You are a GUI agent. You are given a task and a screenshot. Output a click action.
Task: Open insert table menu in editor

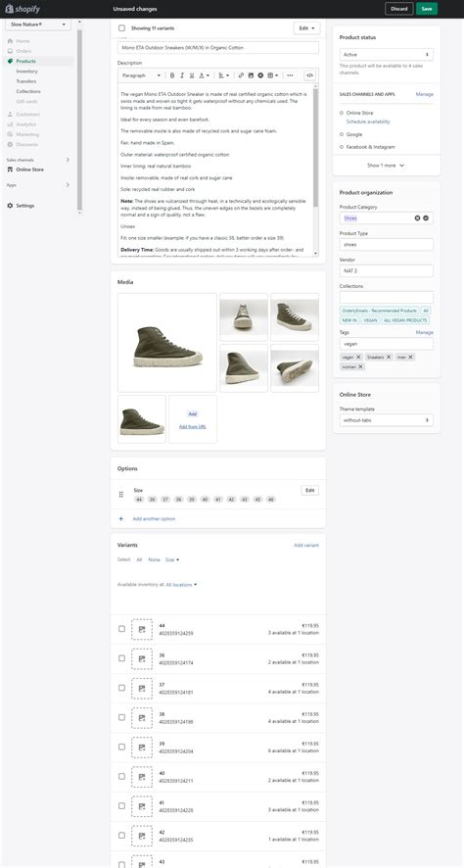pos(273,75)
